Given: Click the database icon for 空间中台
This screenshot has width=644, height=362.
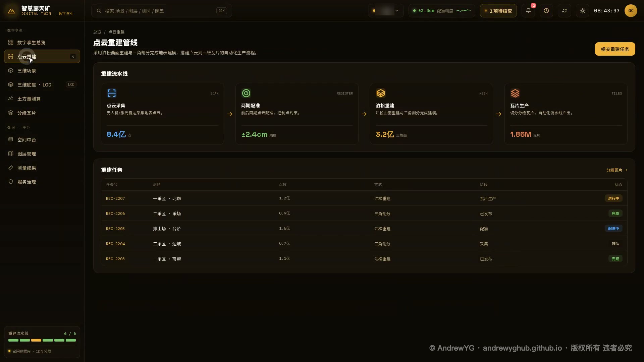Looking at the screenshot, I should pyautogui.click(x=11, y=139).
